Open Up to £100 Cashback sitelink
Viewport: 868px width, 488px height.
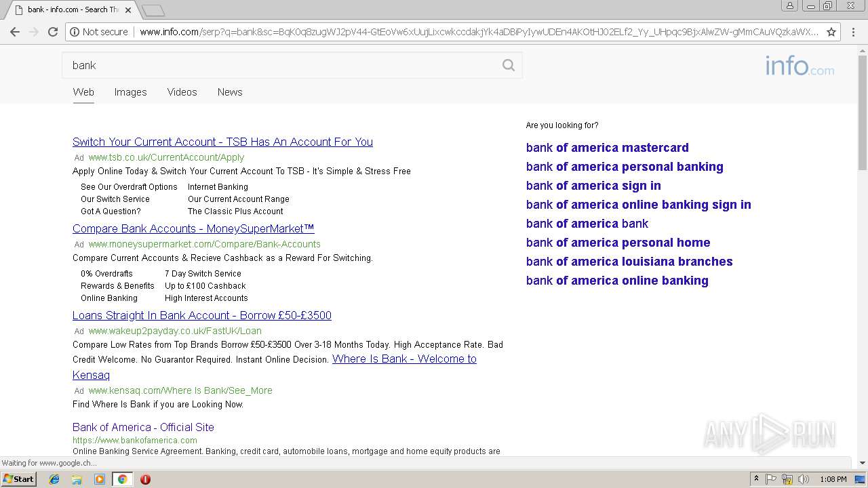205,286
